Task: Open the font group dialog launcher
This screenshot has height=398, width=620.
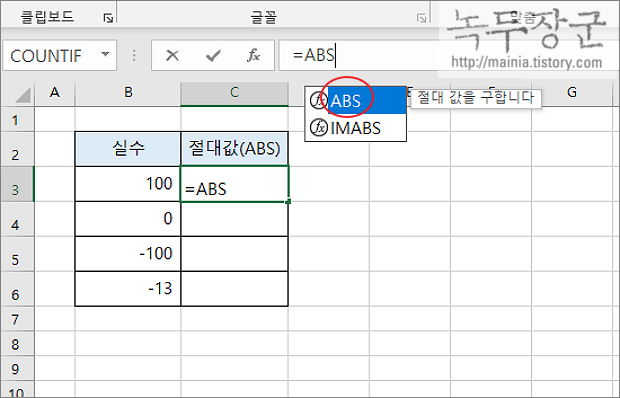Action: 422,18
